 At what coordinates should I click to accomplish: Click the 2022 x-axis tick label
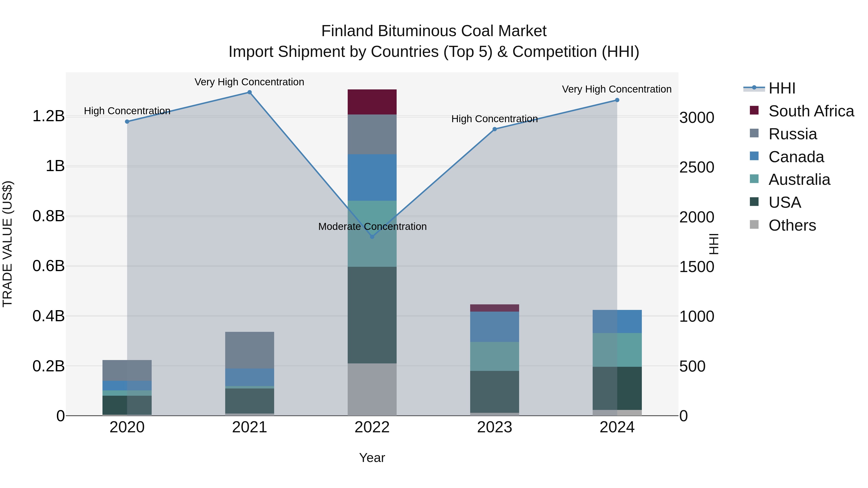pyautogui.click(x=372, y=427)
